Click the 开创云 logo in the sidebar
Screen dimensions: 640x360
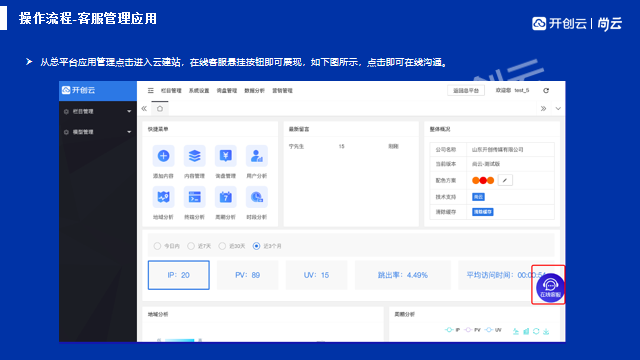pyautogui.click(x=78, y=90)
